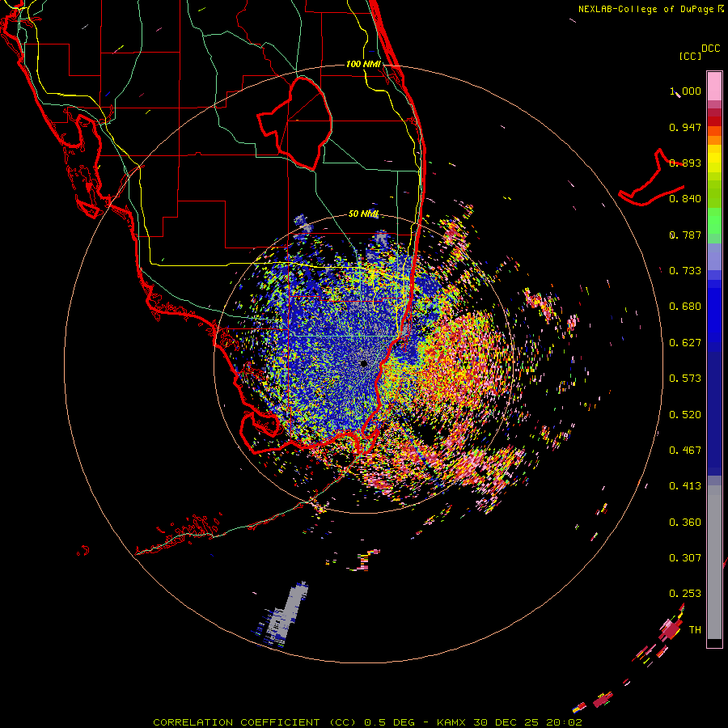Click the 0.253 scale value

(685, 594)
